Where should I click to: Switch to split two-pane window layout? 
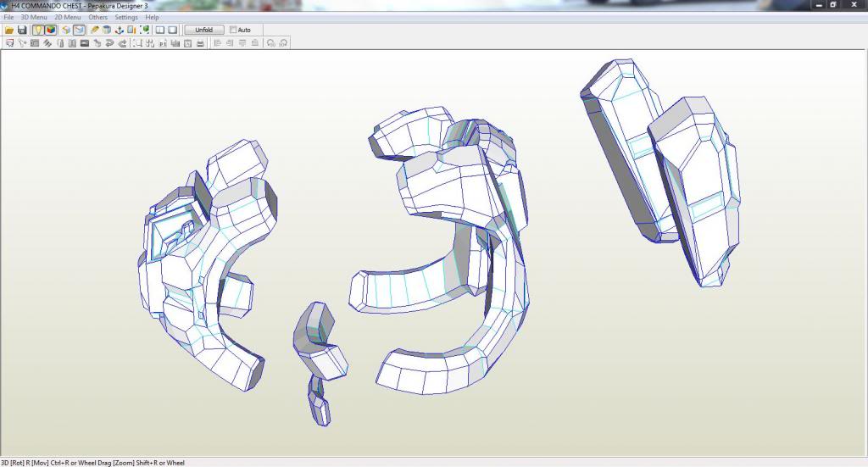pyautogui.click(x=160, y=30)
